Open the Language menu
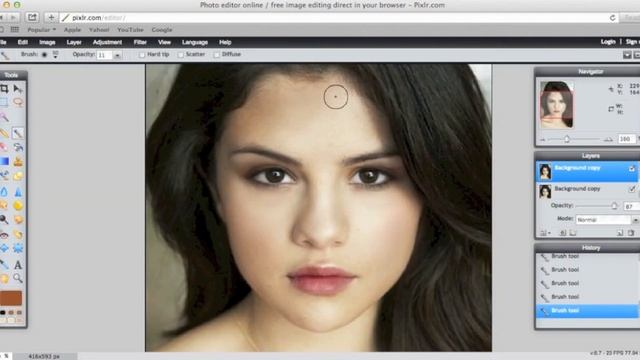Viewport: 640px width, 360px height. click(195, 42)
